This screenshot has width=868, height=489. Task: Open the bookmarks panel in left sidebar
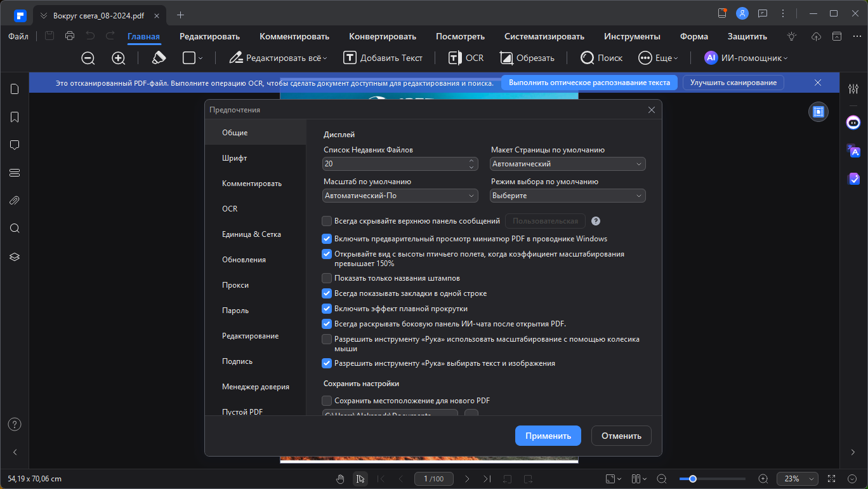point(15,117)
